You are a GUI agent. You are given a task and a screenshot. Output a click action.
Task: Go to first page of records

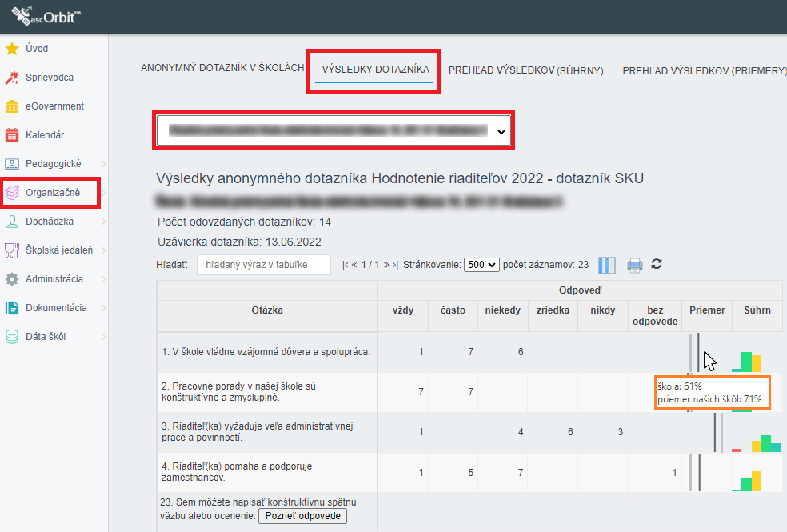[345, 265]
